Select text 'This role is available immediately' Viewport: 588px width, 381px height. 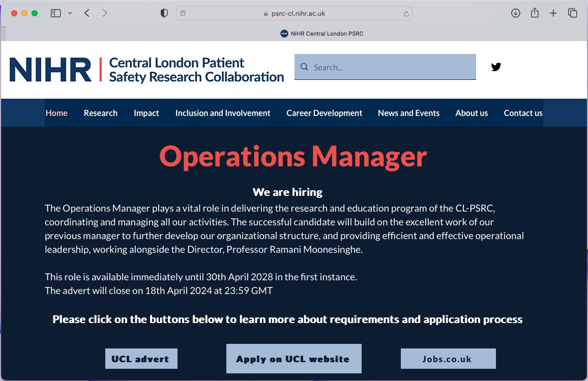[113, 277]
